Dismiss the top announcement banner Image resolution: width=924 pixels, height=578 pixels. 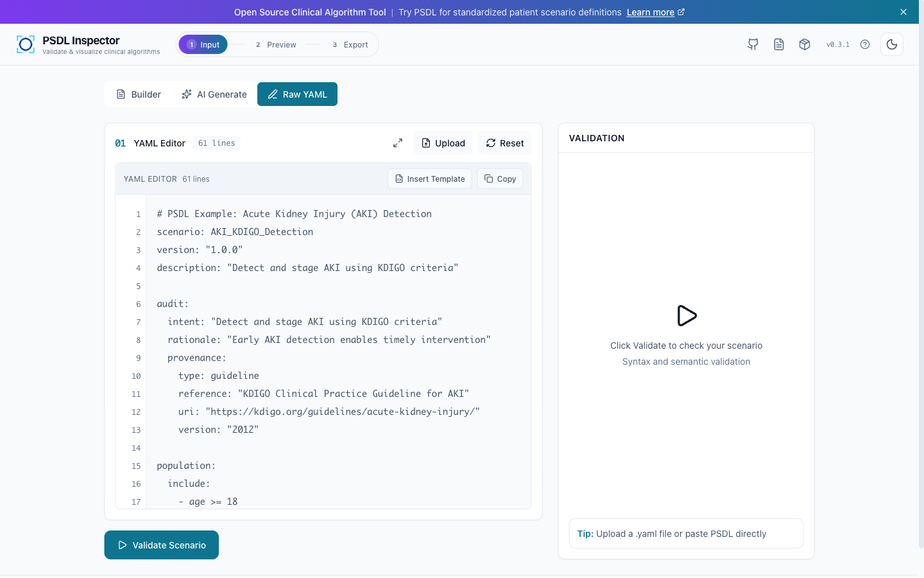(x=903, y=12)
